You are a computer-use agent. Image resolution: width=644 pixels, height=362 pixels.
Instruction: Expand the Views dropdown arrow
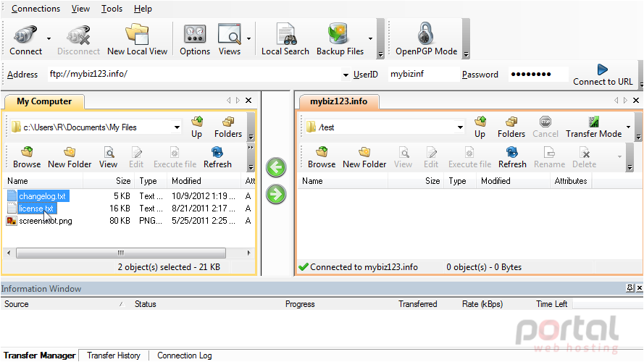[x=249, y=38]
